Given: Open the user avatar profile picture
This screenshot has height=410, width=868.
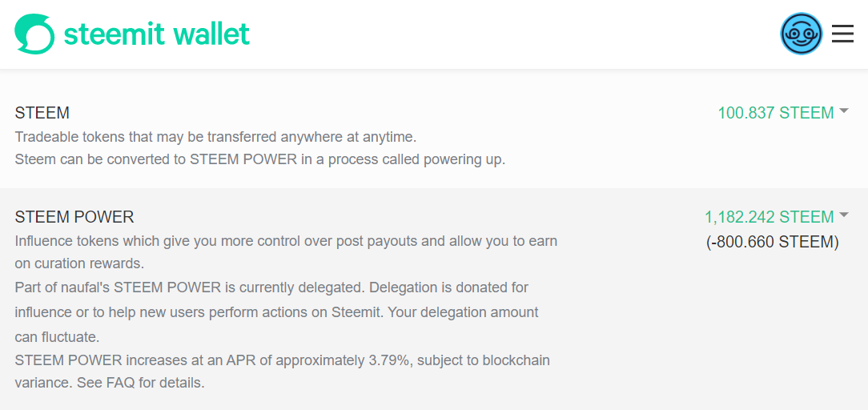Looking at the screenshot, I should (801, 34).
